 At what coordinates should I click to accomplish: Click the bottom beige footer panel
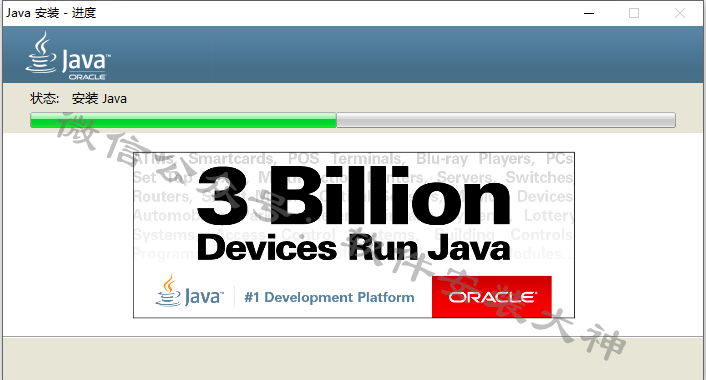pyautogui.click(x=353, y=358)
